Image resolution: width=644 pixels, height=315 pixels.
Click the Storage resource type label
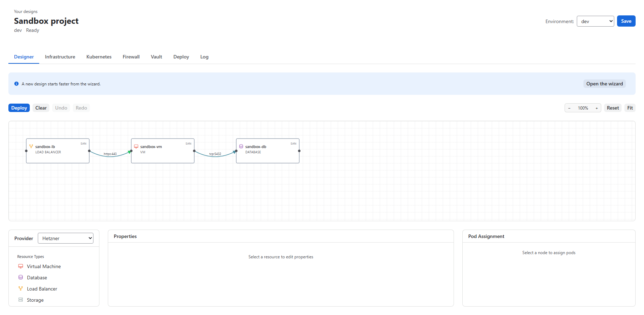coord(35,300)
